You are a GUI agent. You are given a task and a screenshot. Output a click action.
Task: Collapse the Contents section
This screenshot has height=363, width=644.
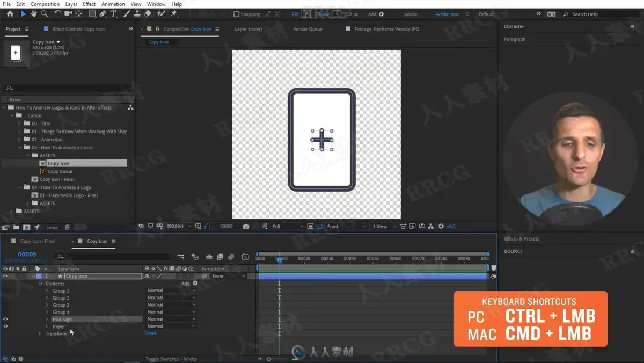coord(40,284)
